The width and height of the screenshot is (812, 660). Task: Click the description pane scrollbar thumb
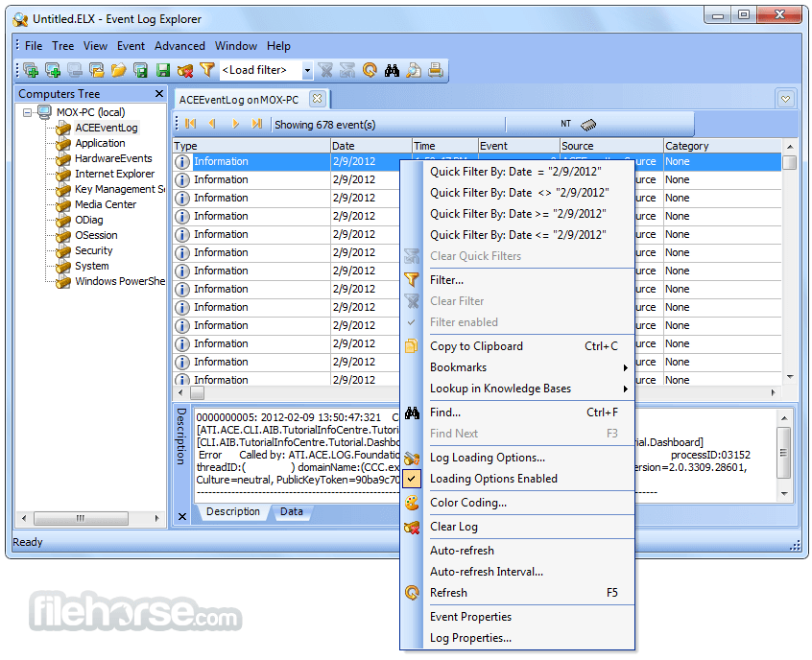pyautogui.click(x=783, y=453)
